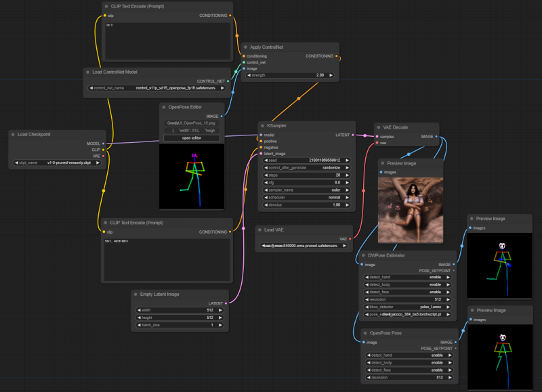Click the open editor button
The height and width of the screenshot is (392, 542).
pyautogui.click(x=192, y=138)
